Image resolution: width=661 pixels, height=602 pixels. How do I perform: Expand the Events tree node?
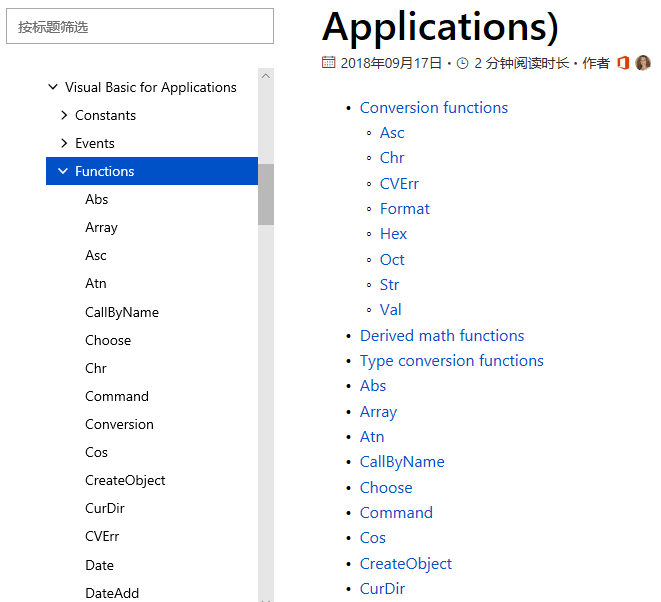click(64, 143)
